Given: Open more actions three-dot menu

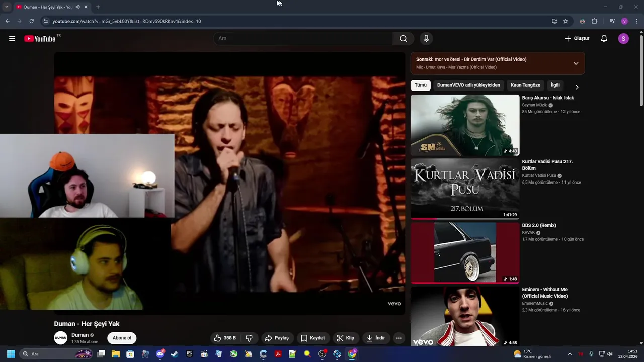Looking at the screenshot, I should click(399, 338).
